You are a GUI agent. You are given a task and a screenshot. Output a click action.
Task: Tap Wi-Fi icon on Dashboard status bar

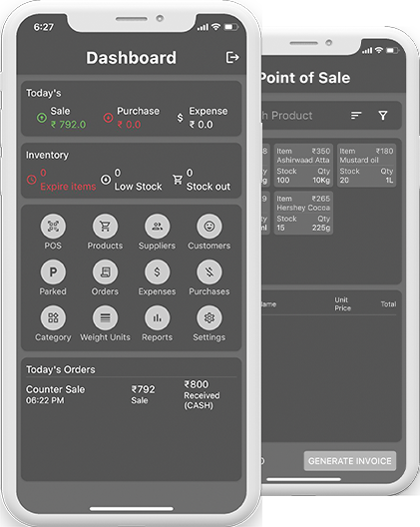(x=215, y=27)
